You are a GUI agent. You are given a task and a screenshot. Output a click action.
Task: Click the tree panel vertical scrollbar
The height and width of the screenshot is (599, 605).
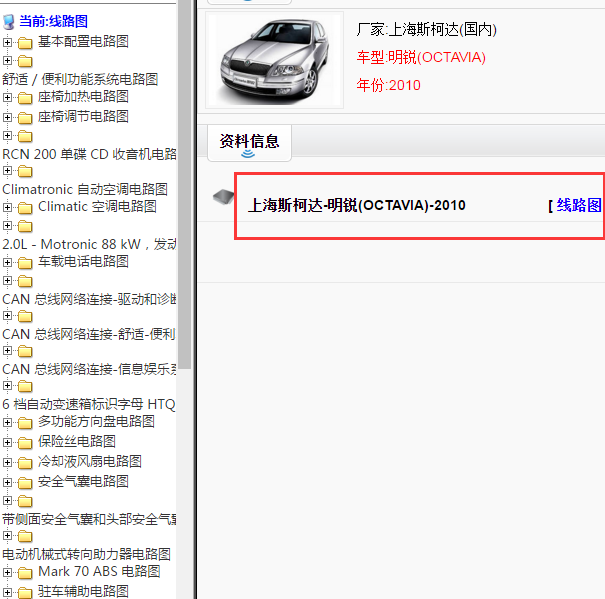coord(185,184)
